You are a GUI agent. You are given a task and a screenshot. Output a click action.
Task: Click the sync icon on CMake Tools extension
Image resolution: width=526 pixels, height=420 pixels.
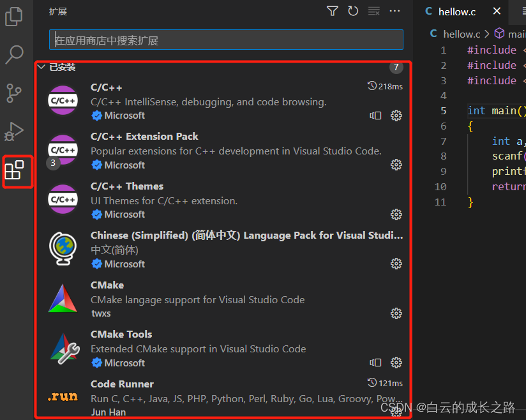click(375, 363)
